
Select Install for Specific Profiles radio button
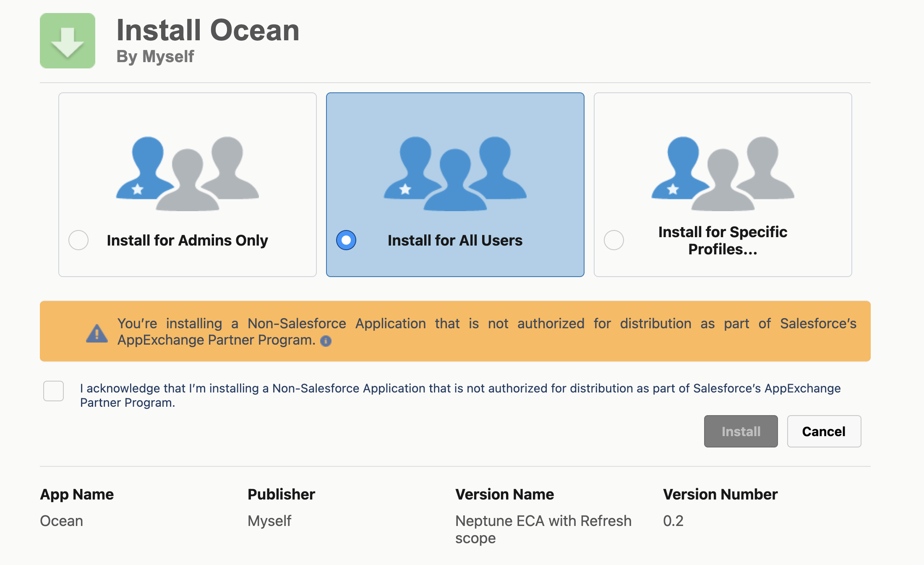(x=614, y=240)
